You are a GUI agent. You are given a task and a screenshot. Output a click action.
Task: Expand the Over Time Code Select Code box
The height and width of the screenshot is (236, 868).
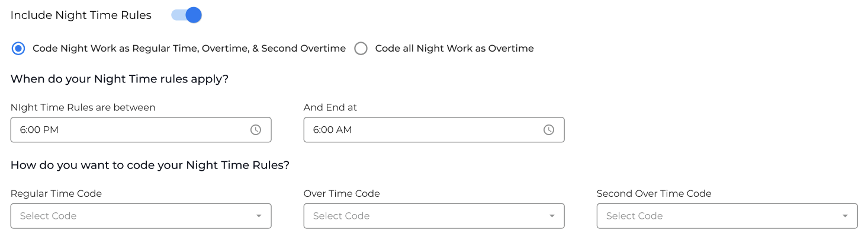[434, 216]
